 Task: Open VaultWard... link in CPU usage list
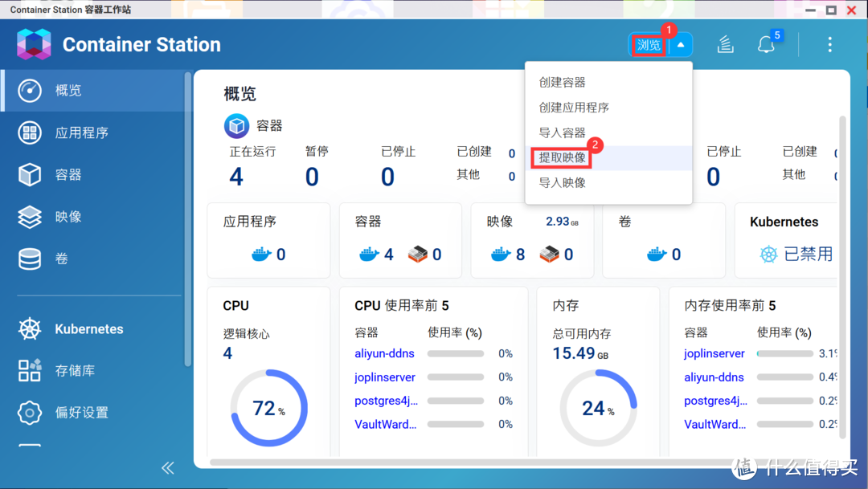click(x=385, y=424)
